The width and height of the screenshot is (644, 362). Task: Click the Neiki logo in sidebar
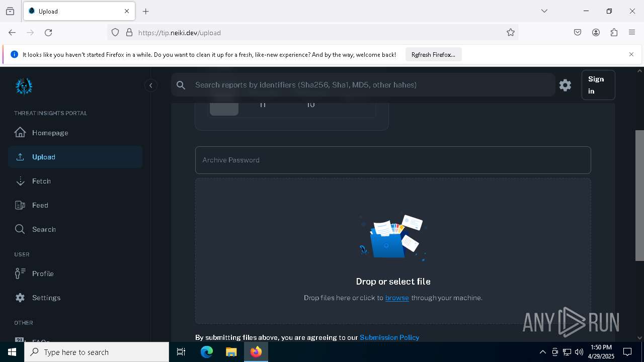24,86
